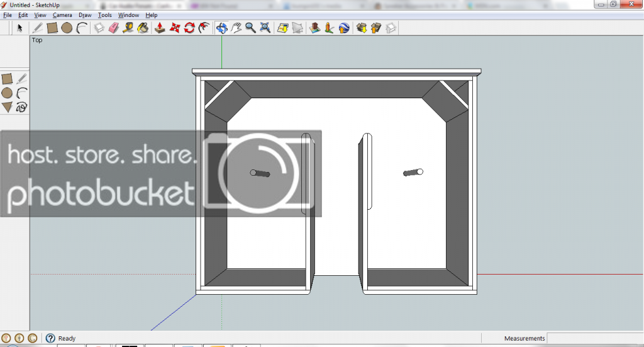Image resolution: width=644 pixels, height=347 pixels.
Task: Select Circle in the side Drawing palette
Action: 7,93
